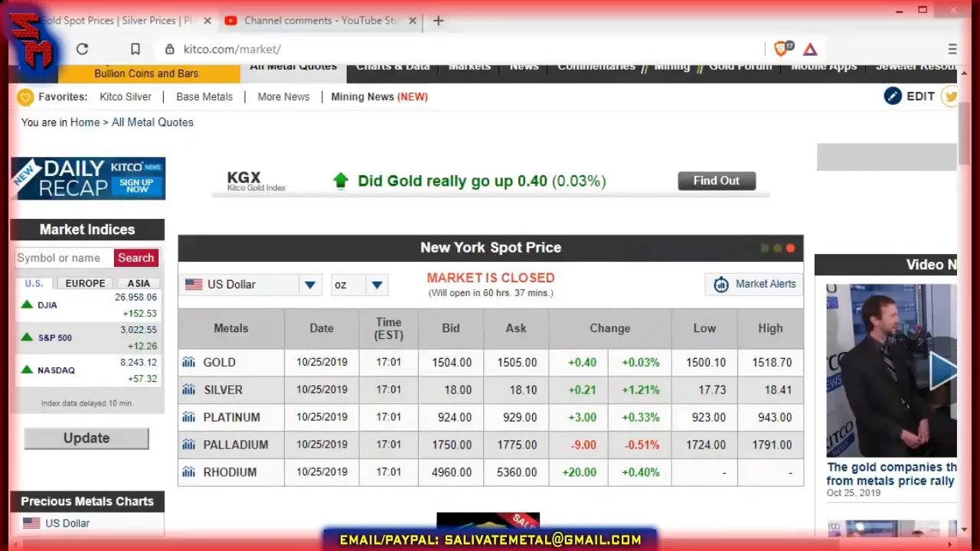Screen dimensions: 980x551
Task: Open the GOLD chart icon
Action: coord(188,362)
